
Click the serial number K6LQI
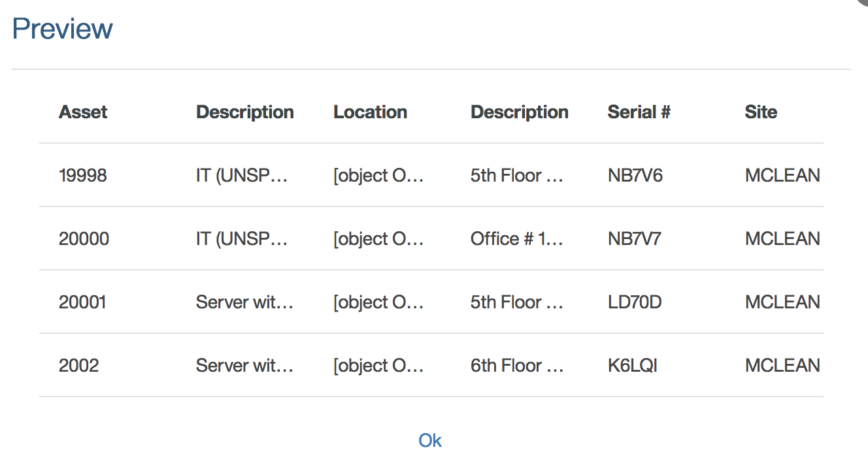point(632,365)
